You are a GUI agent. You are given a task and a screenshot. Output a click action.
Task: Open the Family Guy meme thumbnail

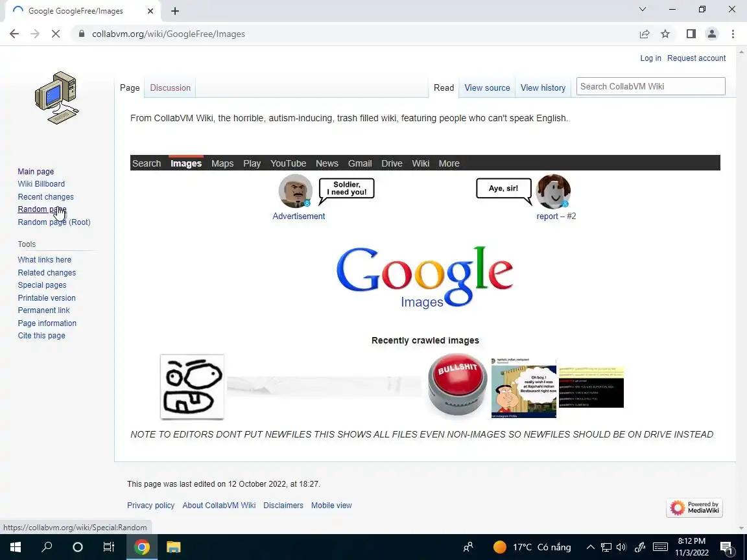pos(523,388)
